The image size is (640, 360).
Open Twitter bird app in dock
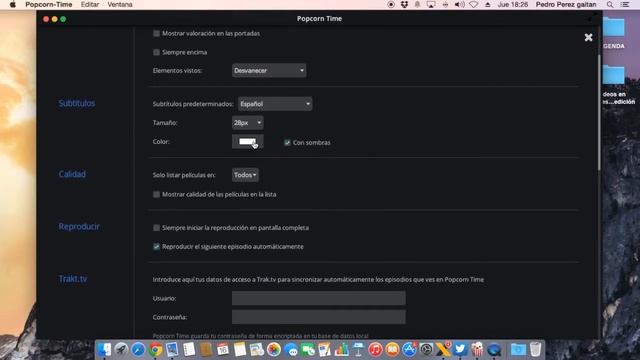click(460, 350)
